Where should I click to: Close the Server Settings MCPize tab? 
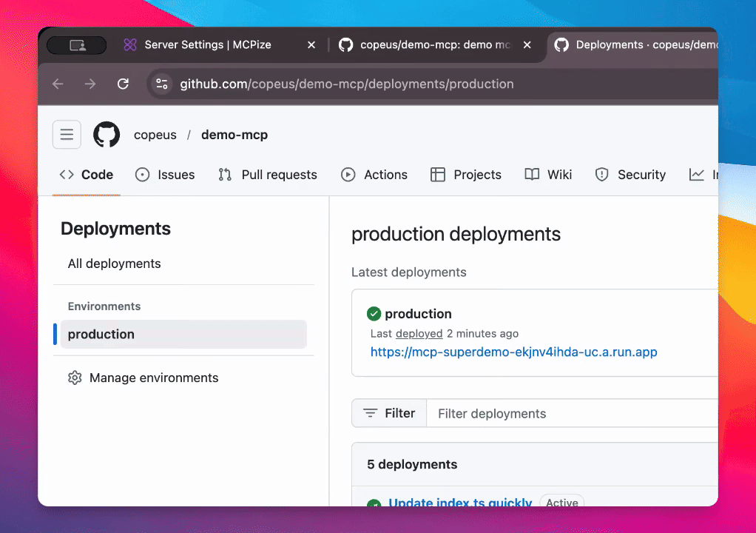(x=311, y=45)
